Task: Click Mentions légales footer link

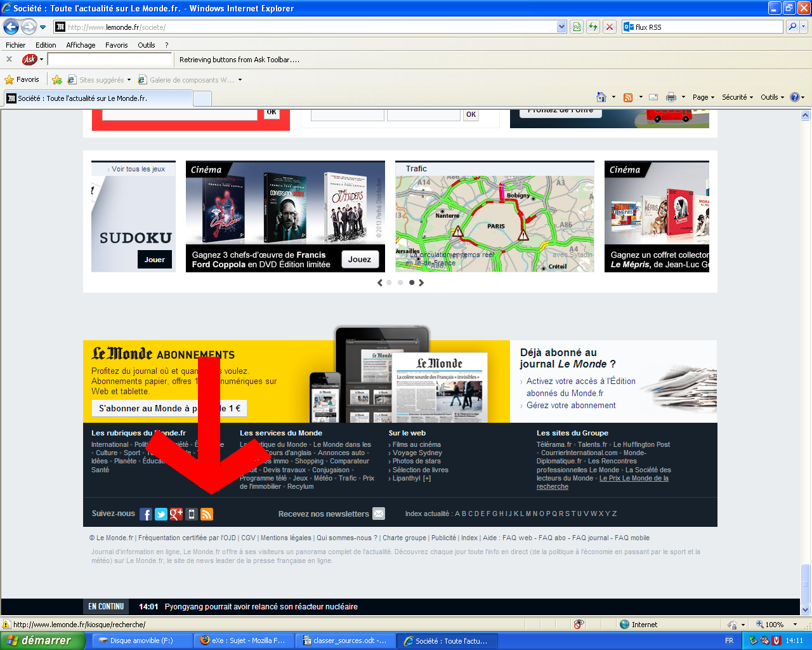Action: [x=286, y=538]
